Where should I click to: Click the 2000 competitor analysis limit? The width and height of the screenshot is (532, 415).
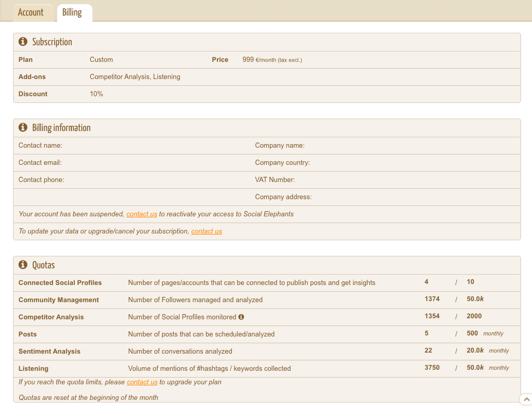pos(474,316)
